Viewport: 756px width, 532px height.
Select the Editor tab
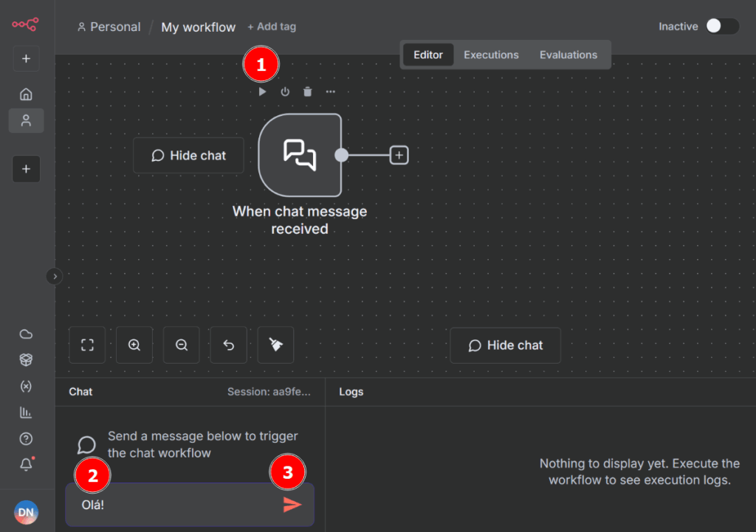point(428,55)
